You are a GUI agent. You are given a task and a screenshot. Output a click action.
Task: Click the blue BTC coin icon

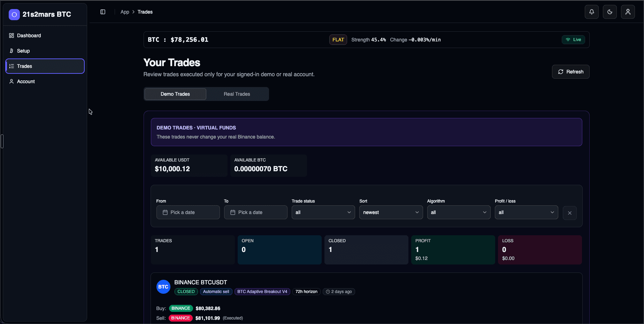163,287
